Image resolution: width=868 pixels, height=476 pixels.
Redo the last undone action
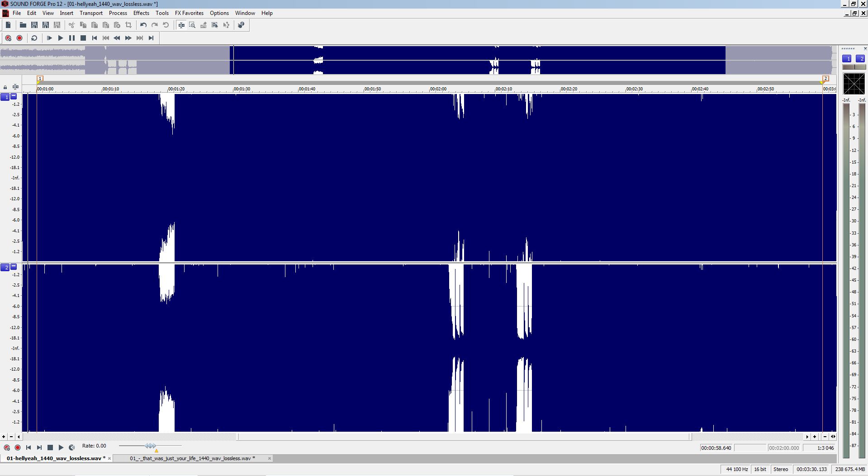(x=155, y=25)
